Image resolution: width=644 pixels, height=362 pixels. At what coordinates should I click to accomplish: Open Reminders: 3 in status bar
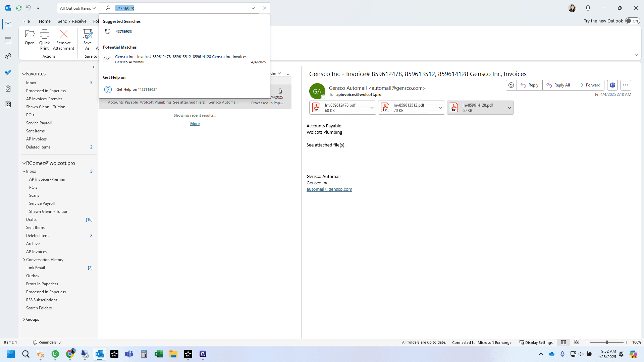point(47,342)
